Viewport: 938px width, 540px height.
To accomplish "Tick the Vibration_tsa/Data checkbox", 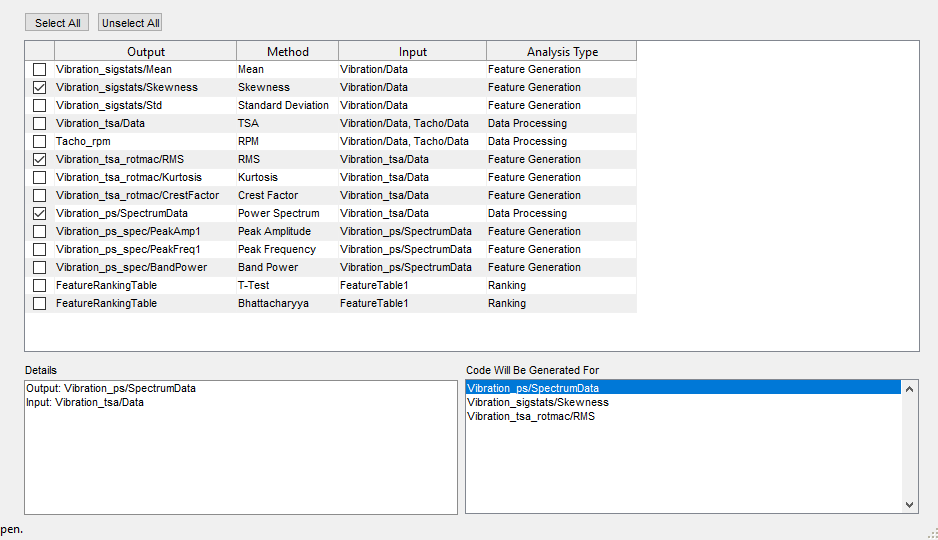I will tap(40, 124).
